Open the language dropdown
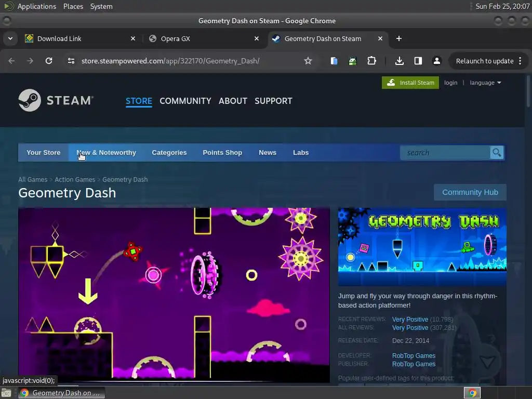532x399 pixels. coord(485,83)
